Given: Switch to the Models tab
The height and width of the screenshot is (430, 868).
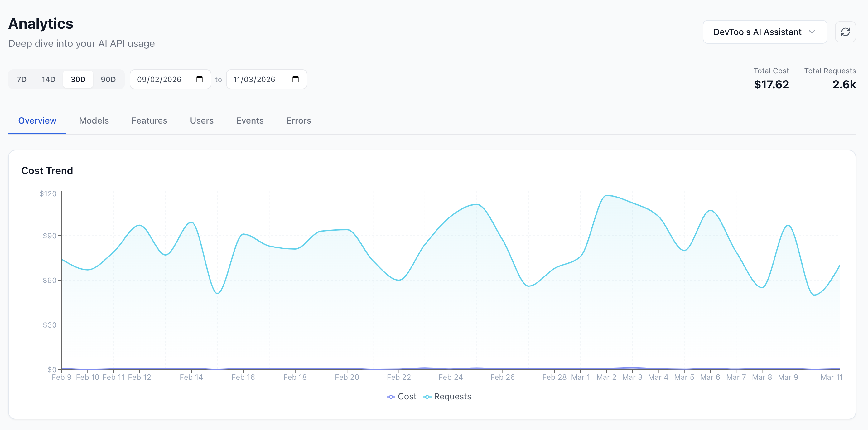Looking at the screenshot, I should pos(94,120).
